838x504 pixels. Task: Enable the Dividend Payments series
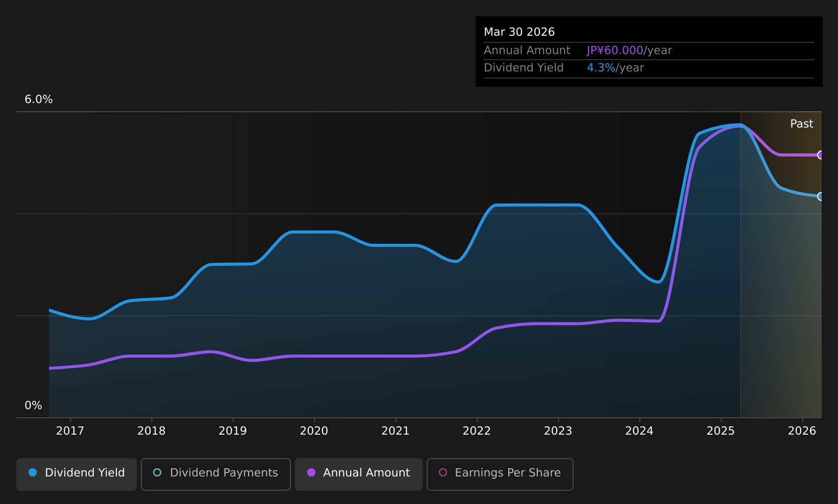pyautogui.click(x=216, y=474)
